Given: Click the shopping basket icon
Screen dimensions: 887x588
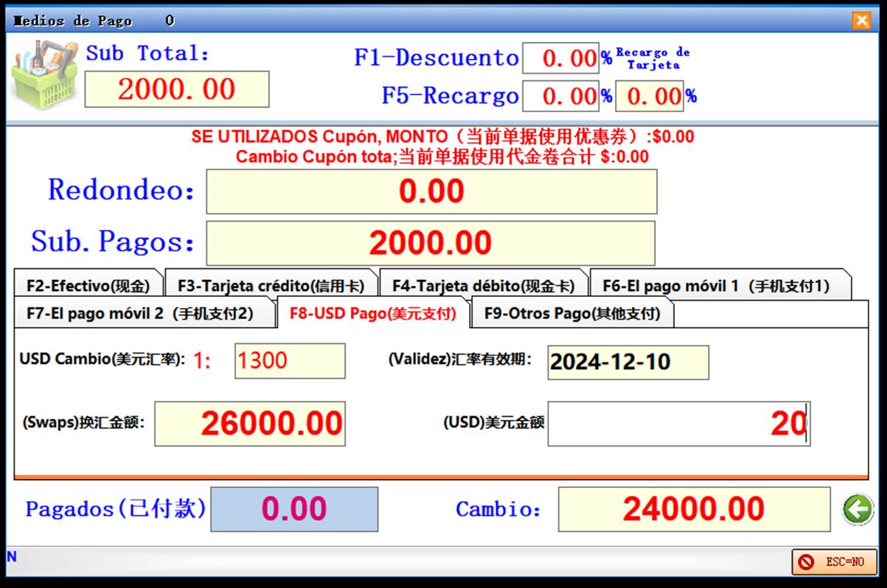Looking at the screenshot, I should tap(44, 75).
